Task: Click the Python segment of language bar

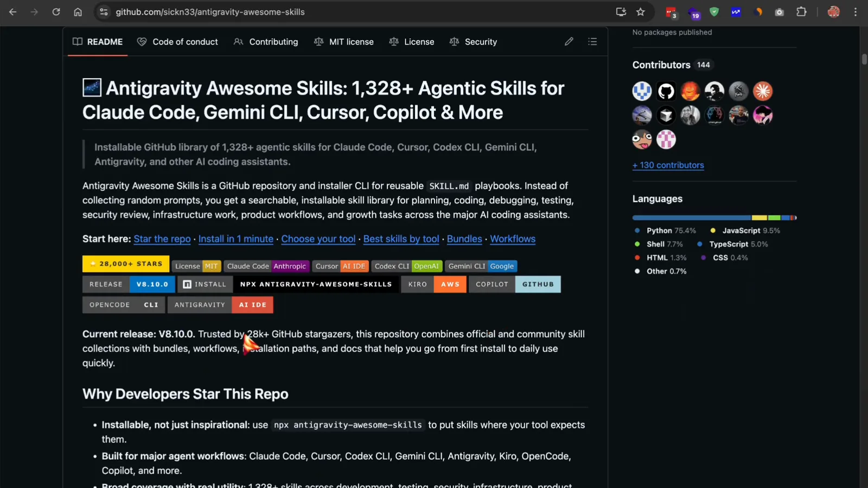Action: pyautogui.click(x=692, y=217)
